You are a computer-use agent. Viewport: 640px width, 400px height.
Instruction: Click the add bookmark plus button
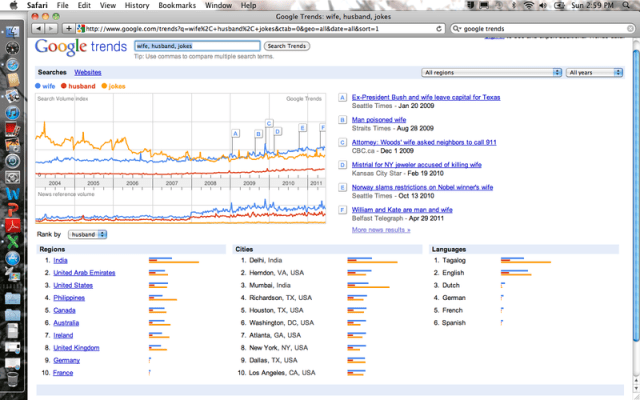pyautogui.click(x=67, y=29)
